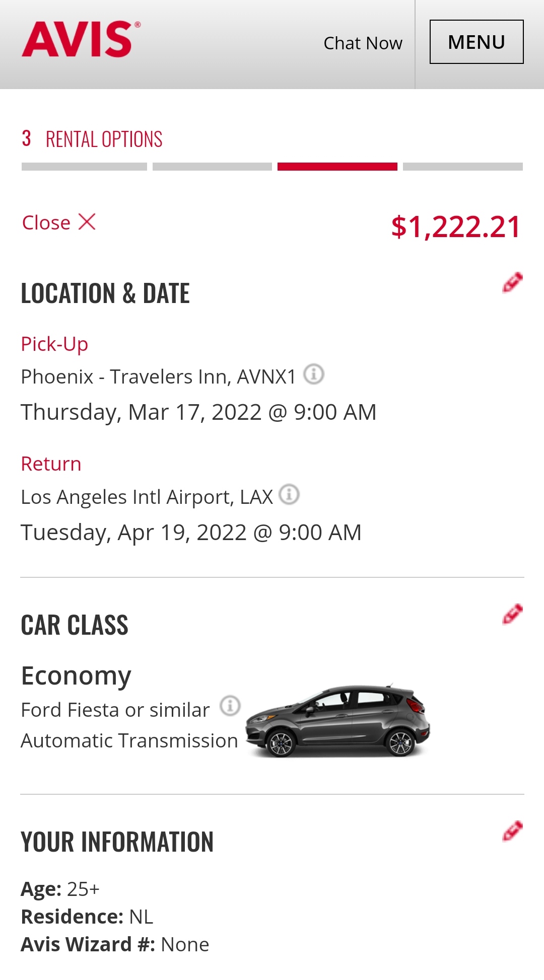Start a chat with Chat Now
Screen dimensions: 544x980
click(x=363, y=43)
